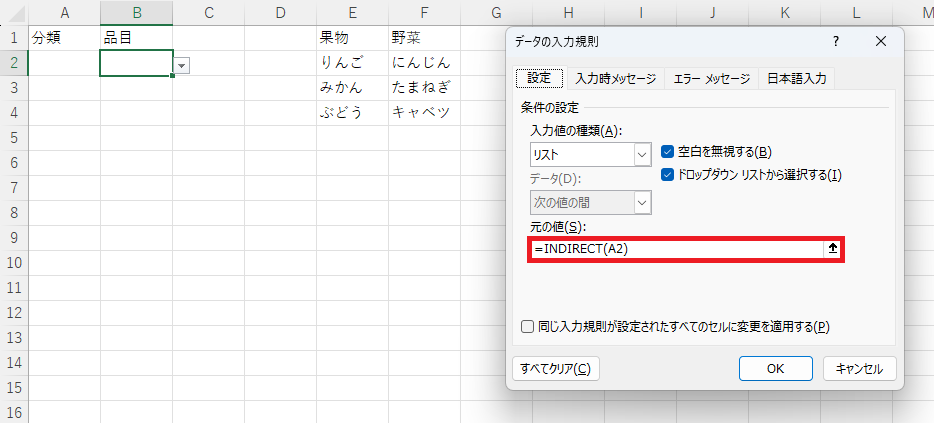The height and width of the screenshot is (423, 934).
Task: Open the 入力値の種類 combo box showing リスト
Action: coord(590,155)
